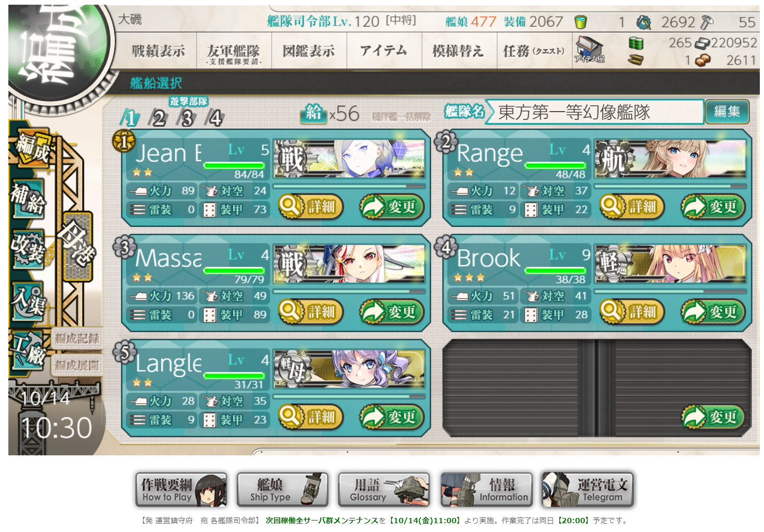Open the 補給 (resupply) sidebar icon
Screen dimensions: 764x532
[x=28, y=199]
